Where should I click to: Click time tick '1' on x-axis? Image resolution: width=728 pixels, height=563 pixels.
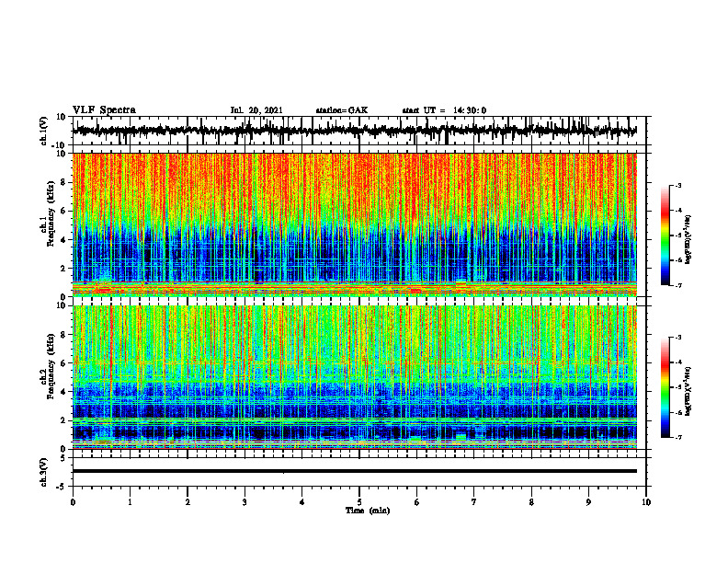pos(130,502)
